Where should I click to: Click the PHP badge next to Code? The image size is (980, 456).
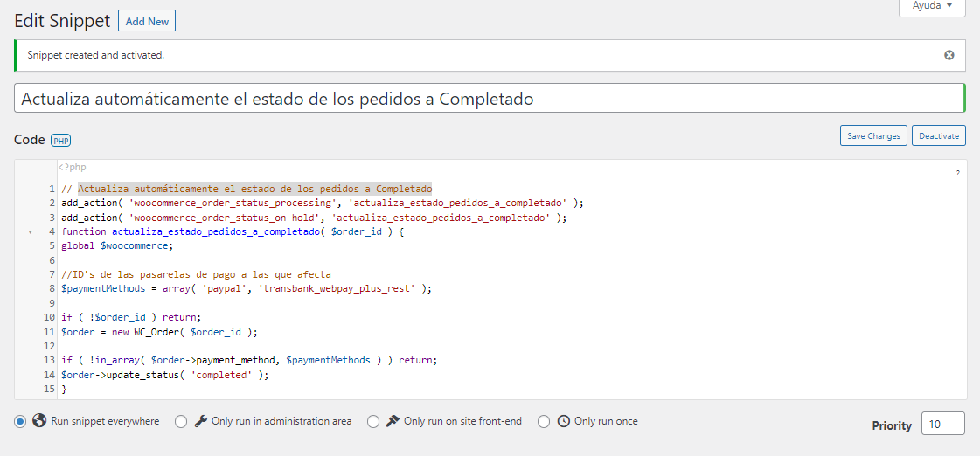[60, 141]
